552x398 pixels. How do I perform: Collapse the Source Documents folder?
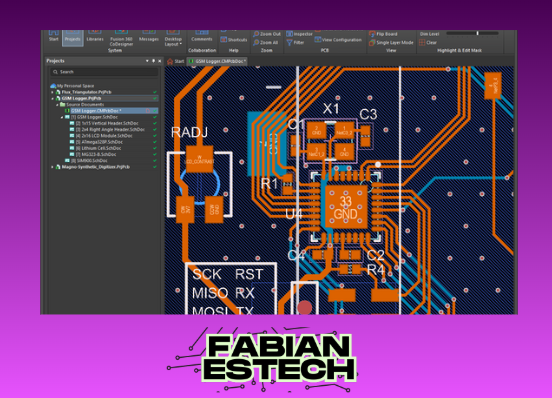click(57, 105)
